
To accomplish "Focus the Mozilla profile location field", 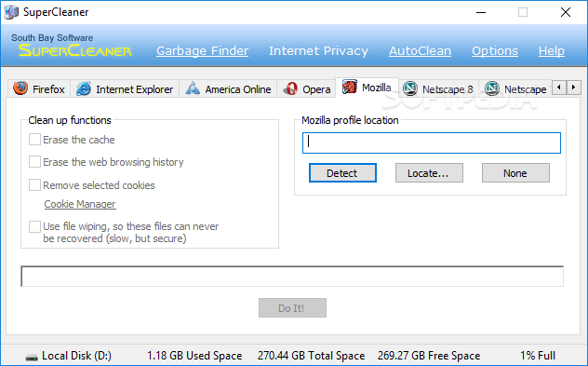I will [432, 142].
